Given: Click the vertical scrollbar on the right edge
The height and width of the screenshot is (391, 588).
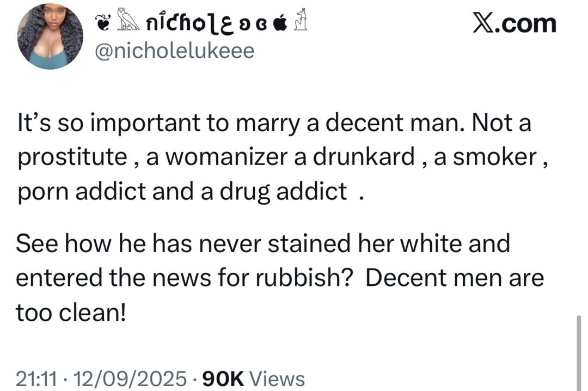Looking at the screenshot, I should click(x=579, y=353).
